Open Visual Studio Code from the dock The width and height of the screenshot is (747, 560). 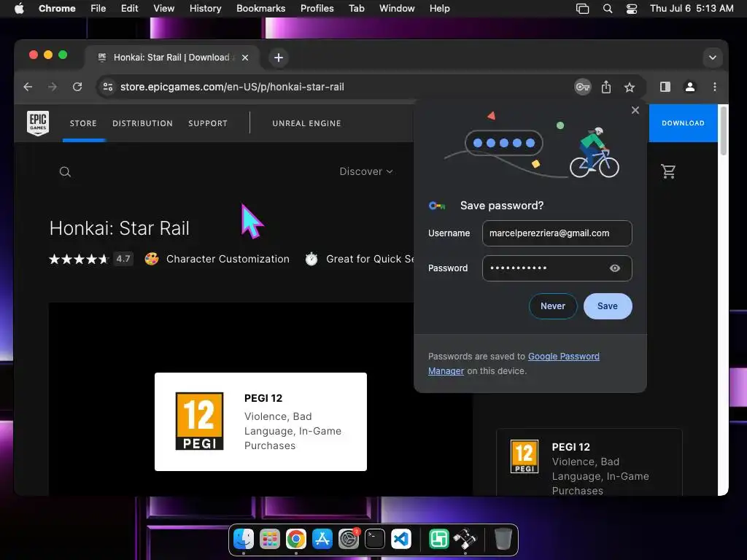pyautogui.click(x=401, y=539)
